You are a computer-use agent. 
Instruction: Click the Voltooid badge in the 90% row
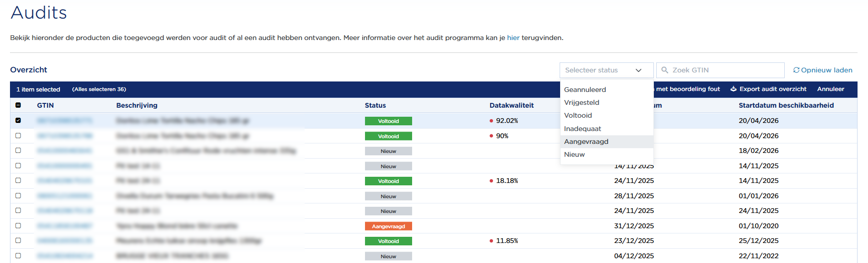pos(388,136)
